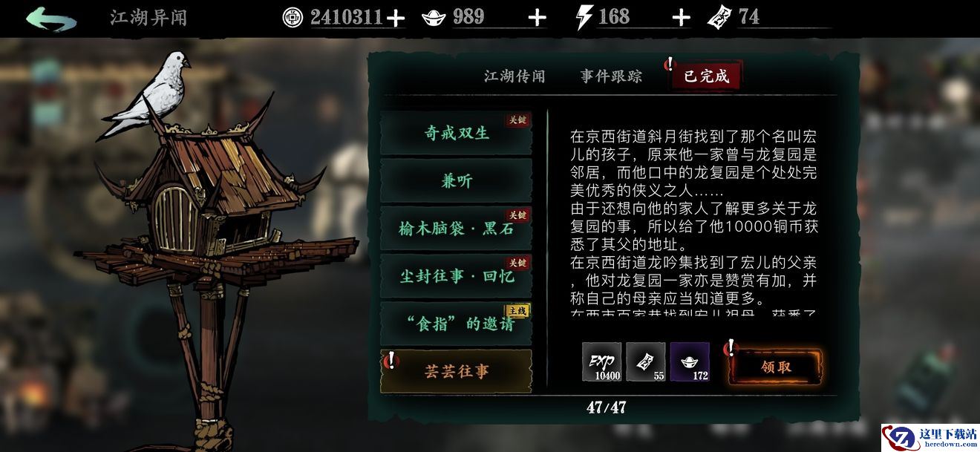This screenshot has height=452, width=980.
Task: Select 榆木脑袋·黑石 in the list
Action: point(457,229)
